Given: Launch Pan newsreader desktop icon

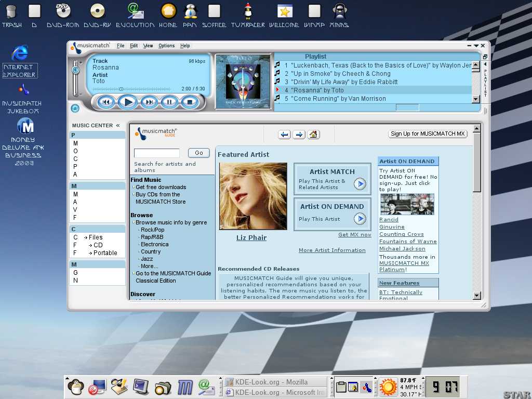Looking at the screenshot, I should click(x=190, y=15).
